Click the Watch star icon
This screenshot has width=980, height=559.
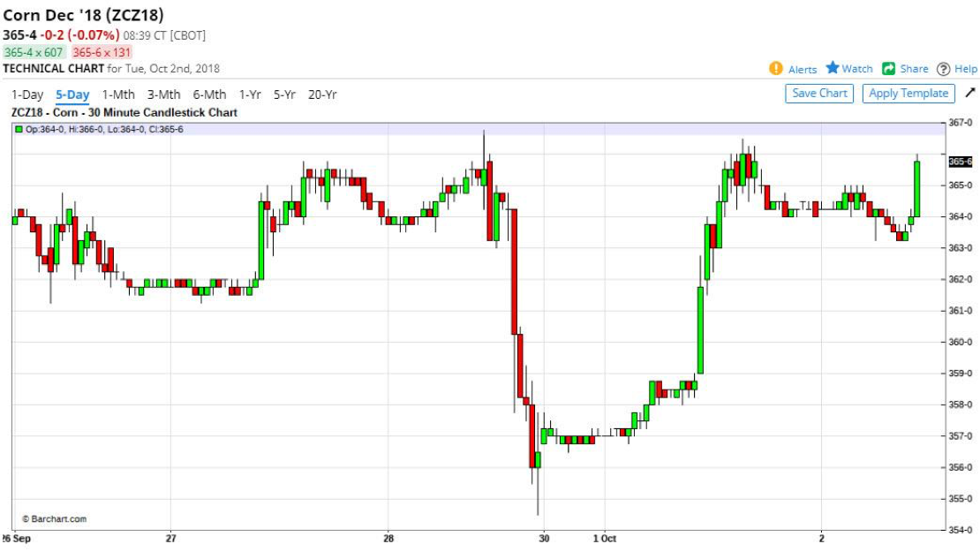click(x=832, y=67)
